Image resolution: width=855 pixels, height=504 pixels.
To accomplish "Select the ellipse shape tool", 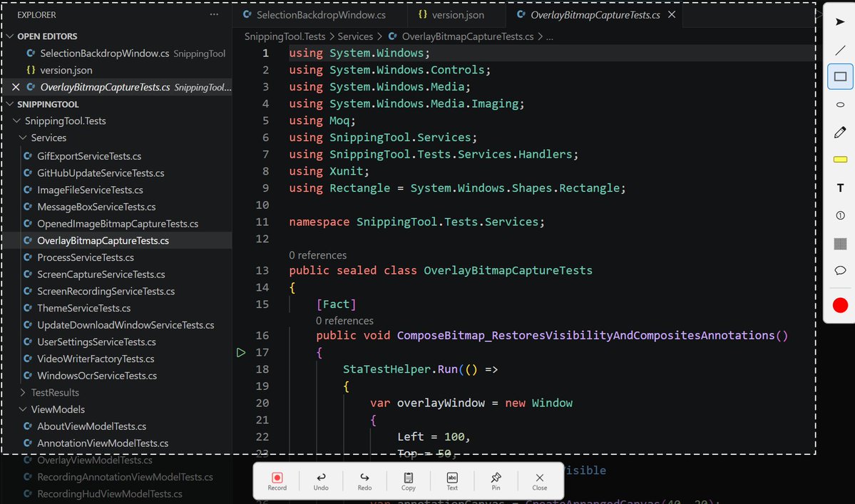I will click(840, 105).
